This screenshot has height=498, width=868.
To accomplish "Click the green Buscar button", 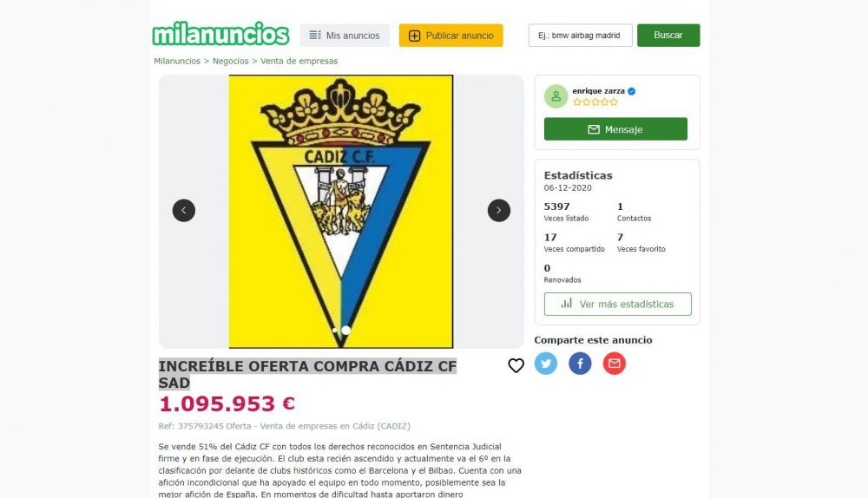I will pyautogui.click(x=668, y=36).
